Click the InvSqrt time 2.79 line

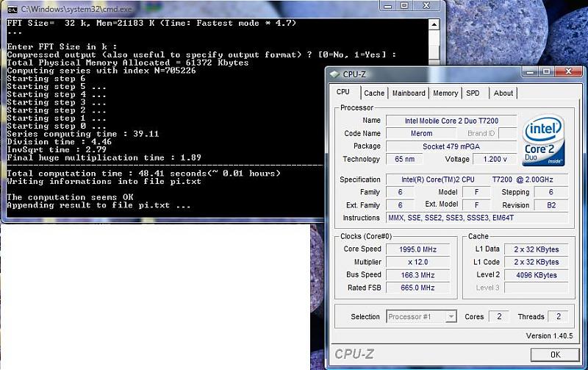pyautogui.click(x=57, y=150)
